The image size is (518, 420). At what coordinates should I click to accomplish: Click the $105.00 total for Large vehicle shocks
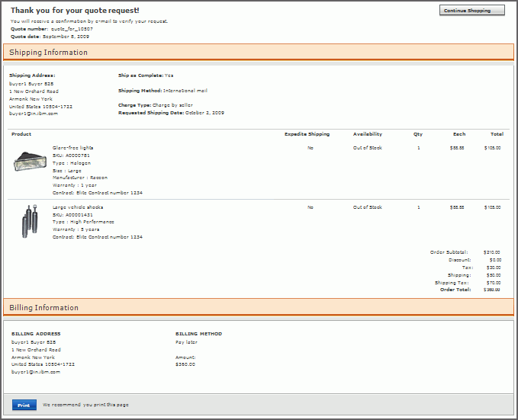point(492,207)
